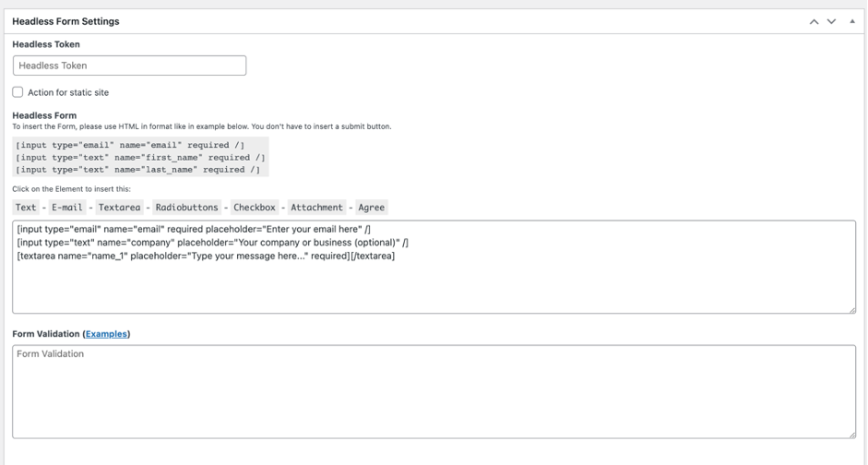Insert a Textarea element
The width and height of the screenshot is (868, 465).
click(120, 207)
